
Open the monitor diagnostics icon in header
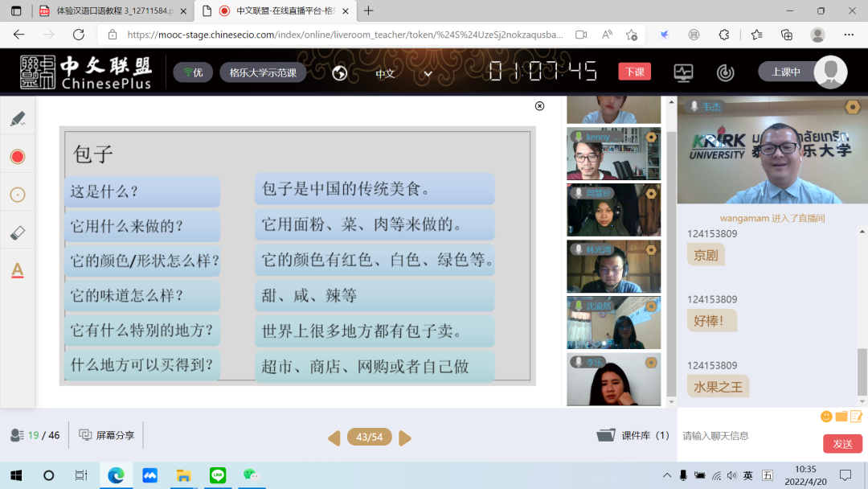683,72
